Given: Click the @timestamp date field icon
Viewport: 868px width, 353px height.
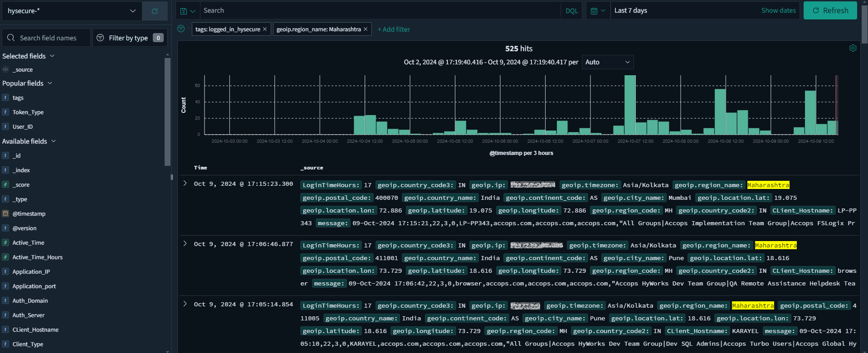Looking at the screenshot, I should [5, 213].
